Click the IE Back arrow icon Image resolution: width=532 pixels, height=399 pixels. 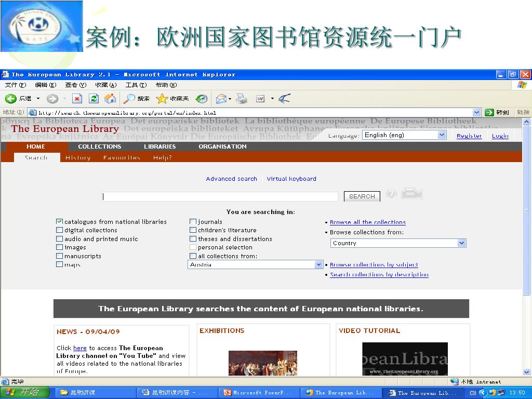(10, 99)
